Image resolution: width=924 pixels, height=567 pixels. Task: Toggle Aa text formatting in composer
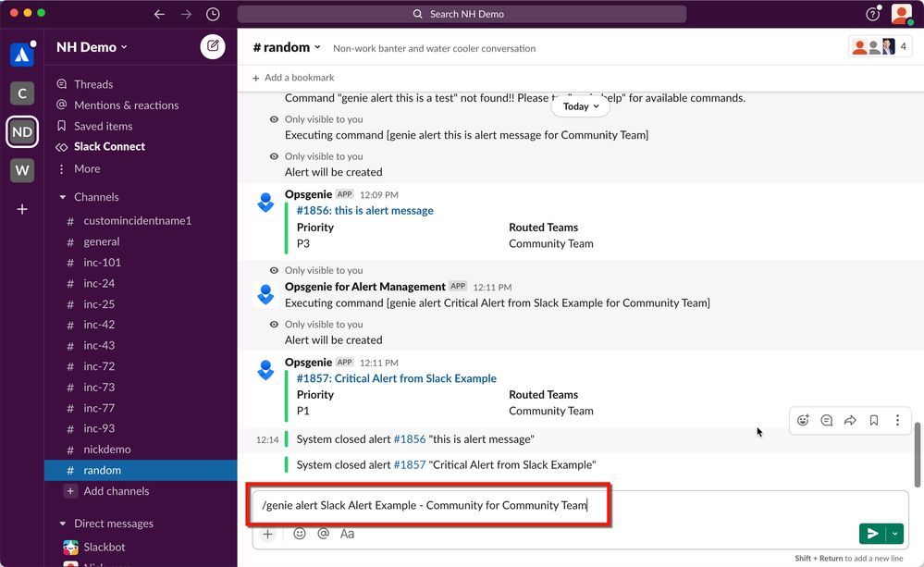click(347, 534)
